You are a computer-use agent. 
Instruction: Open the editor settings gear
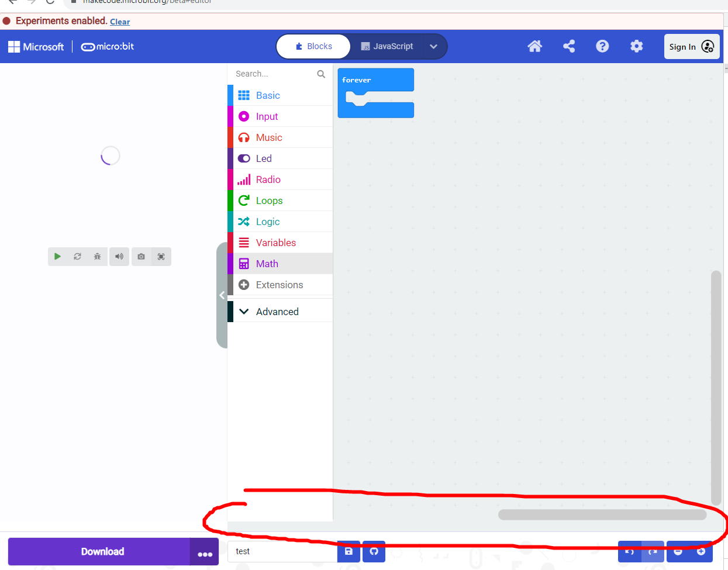click(x=636, y=46)
